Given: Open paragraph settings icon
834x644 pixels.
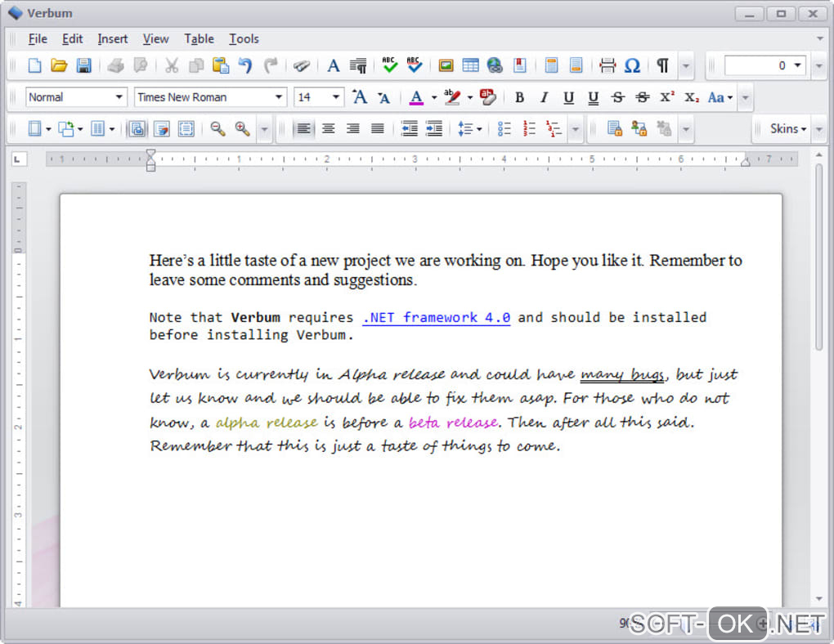Looking at the screenshot, I should point(358,66).
